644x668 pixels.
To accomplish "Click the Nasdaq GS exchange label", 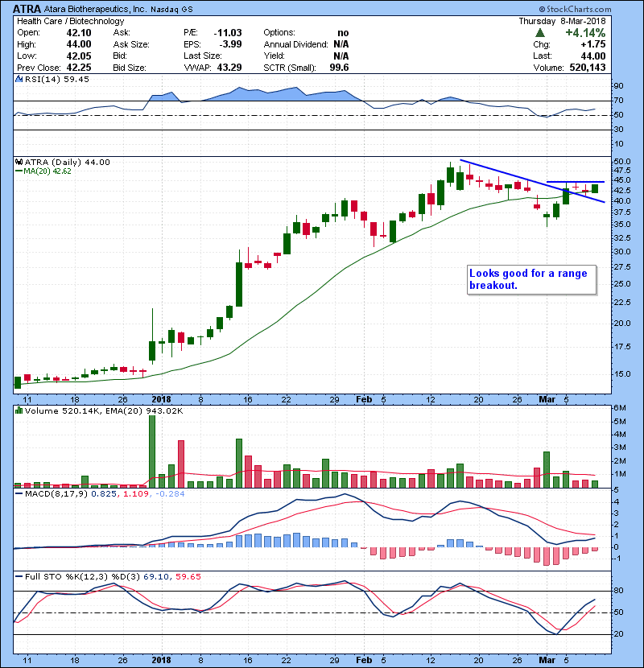I will click(171, 10).
